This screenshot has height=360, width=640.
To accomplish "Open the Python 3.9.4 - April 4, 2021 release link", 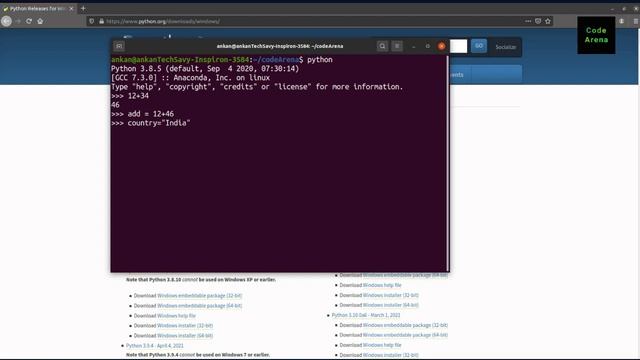I will point(155,346).
